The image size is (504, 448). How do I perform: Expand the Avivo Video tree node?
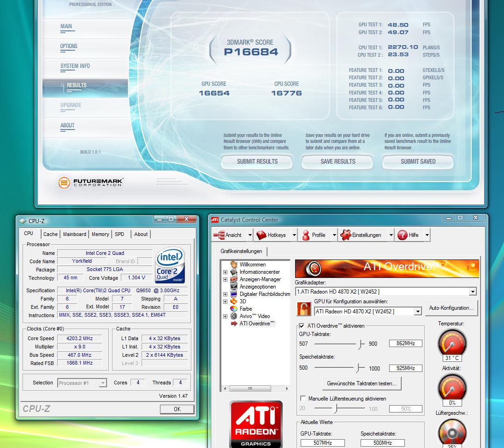point(225,316)
